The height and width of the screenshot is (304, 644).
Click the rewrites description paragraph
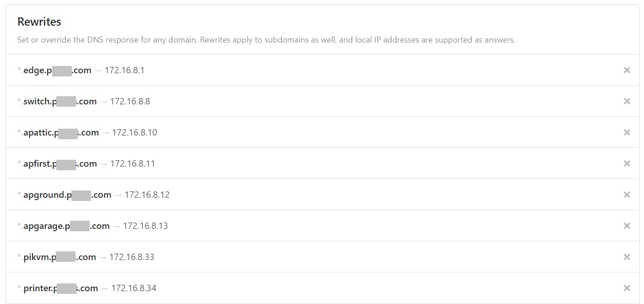point(266,40)
